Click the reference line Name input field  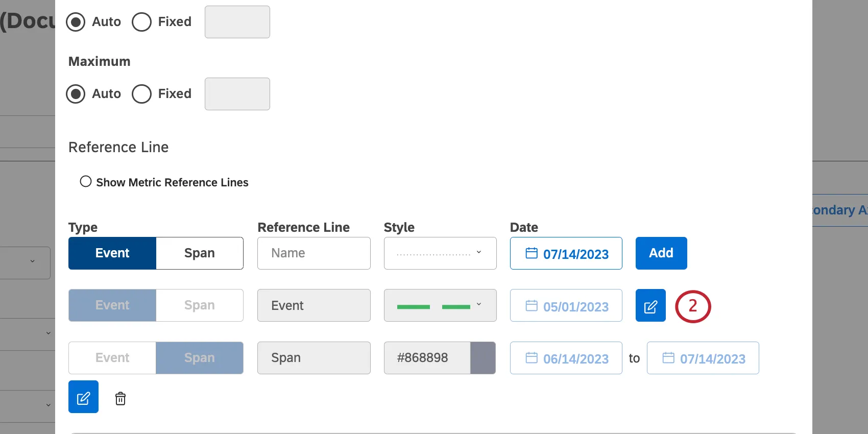[314, 253]
